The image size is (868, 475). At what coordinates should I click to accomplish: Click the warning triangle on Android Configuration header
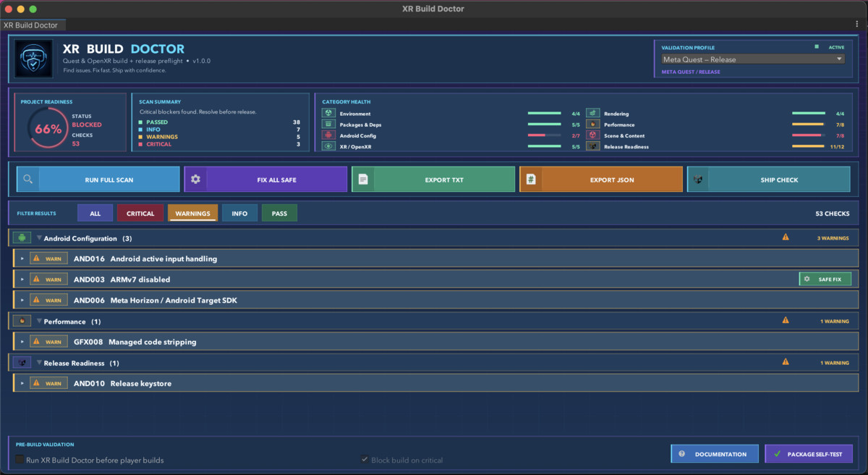[x=786, y=237]
